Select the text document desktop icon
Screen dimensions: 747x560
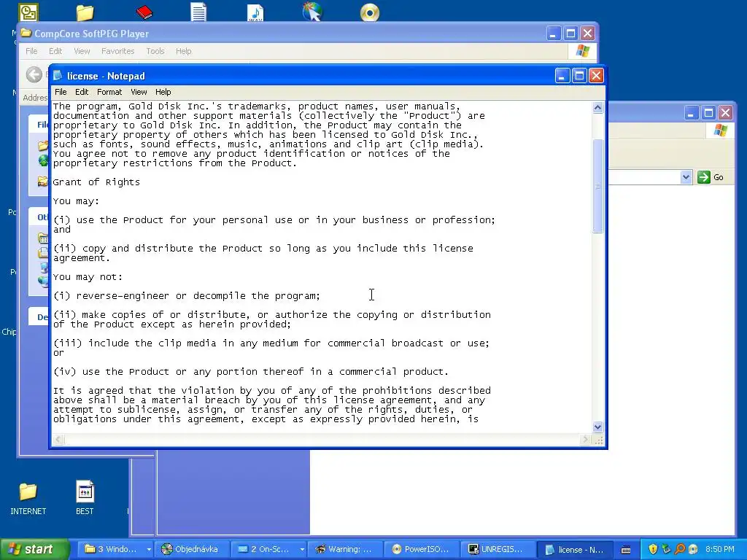tap(198, 12)
